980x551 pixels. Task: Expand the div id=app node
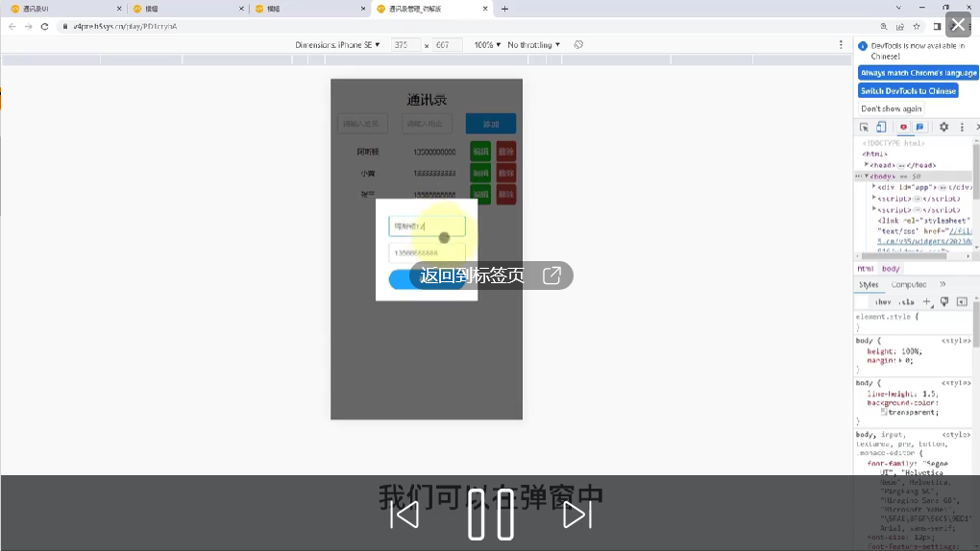873,187
